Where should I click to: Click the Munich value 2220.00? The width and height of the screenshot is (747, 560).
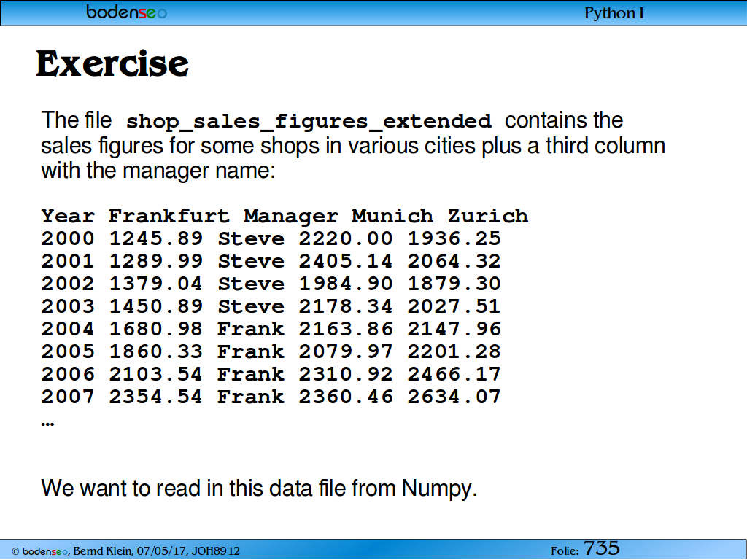tap(345, 238)
